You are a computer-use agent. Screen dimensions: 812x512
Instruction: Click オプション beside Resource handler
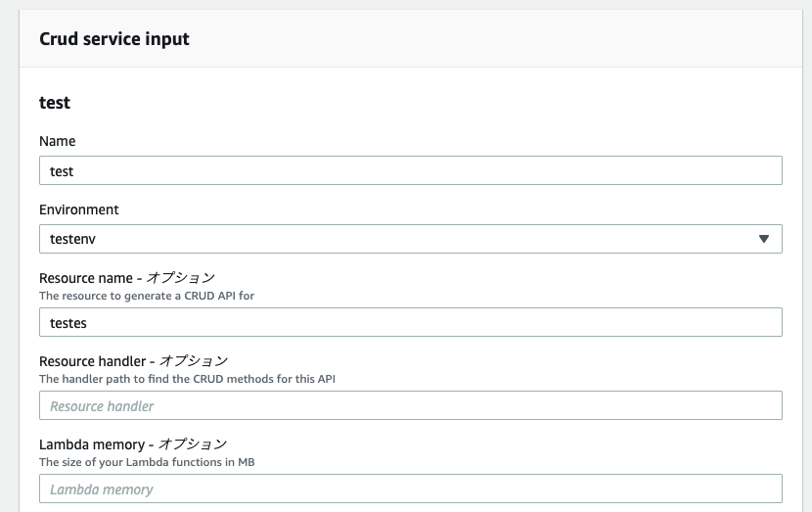click(x=194, y=361)
